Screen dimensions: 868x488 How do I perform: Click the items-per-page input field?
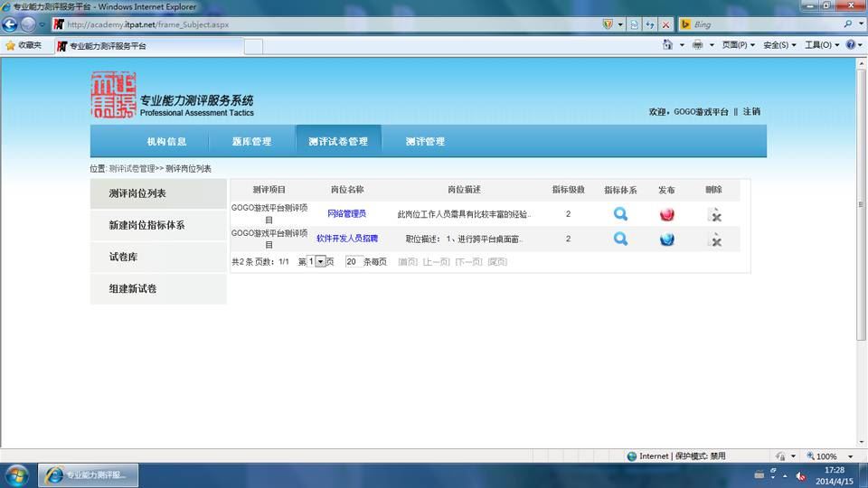point(354,262)
